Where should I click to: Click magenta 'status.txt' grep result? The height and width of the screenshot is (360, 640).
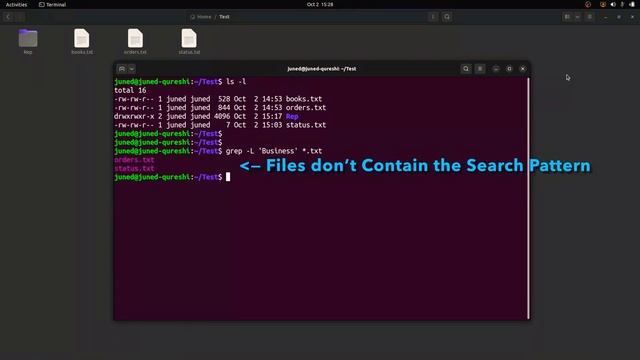point(134,168)
